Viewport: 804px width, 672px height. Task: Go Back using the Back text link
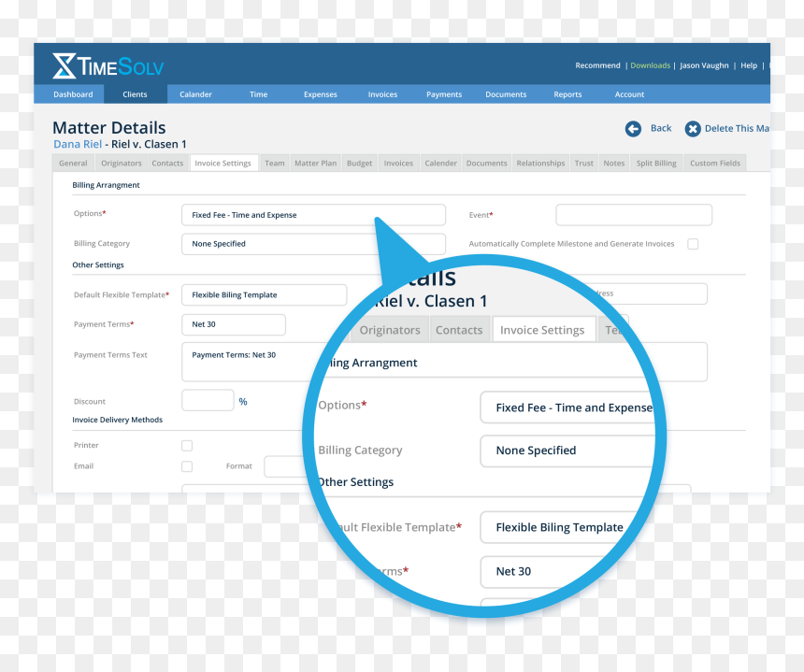(x=660, y=128)
